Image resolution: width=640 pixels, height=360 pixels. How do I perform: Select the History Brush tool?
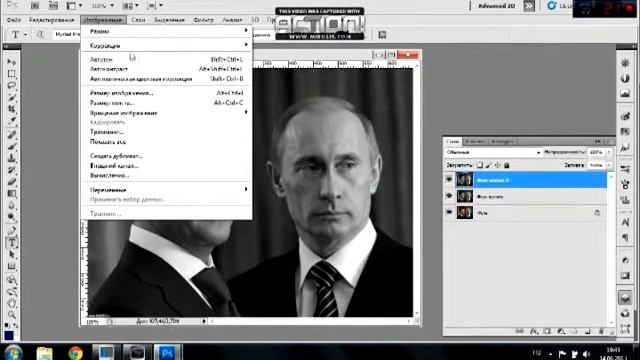[11, 170]
